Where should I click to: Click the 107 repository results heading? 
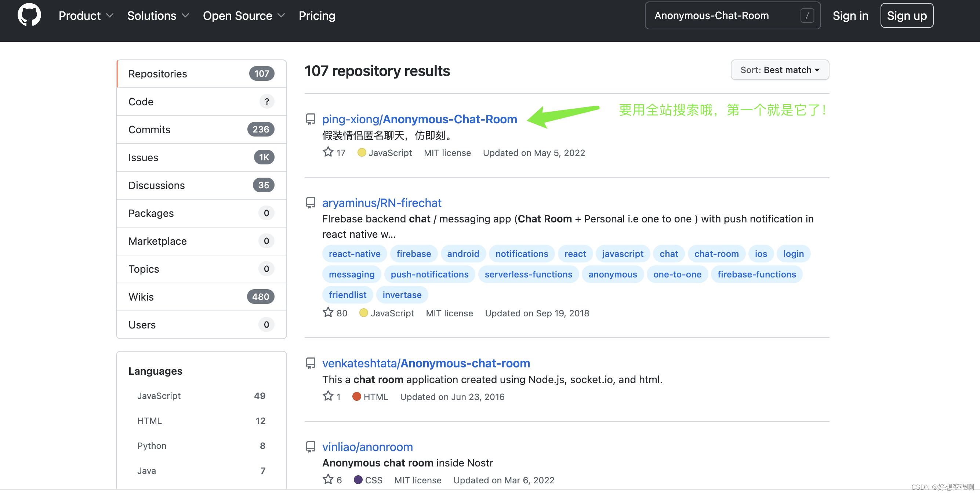pos(377,71)
